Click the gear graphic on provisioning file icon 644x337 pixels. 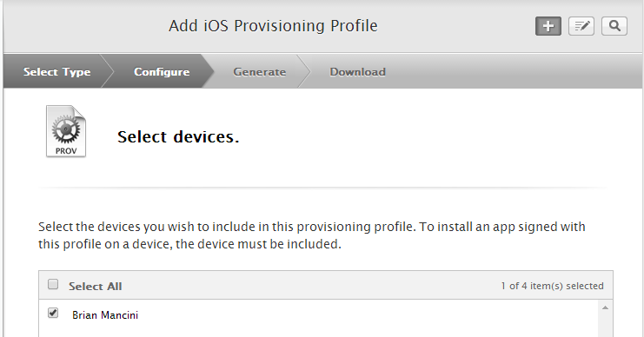point(66,129)
